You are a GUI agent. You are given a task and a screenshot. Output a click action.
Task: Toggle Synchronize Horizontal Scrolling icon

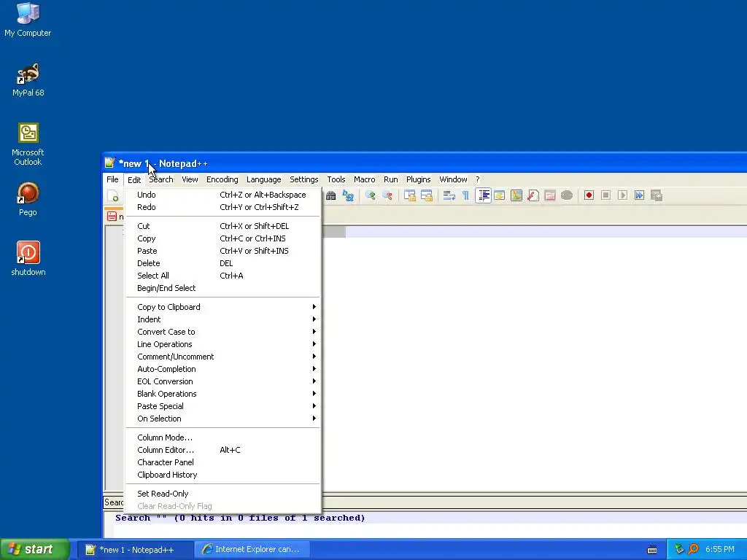coord(426,195)
